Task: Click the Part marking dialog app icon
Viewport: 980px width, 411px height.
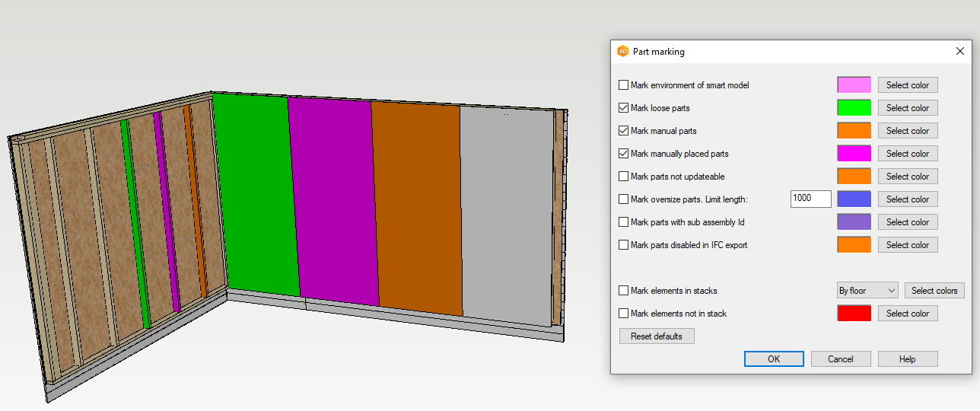Action: tap(622, 52)
